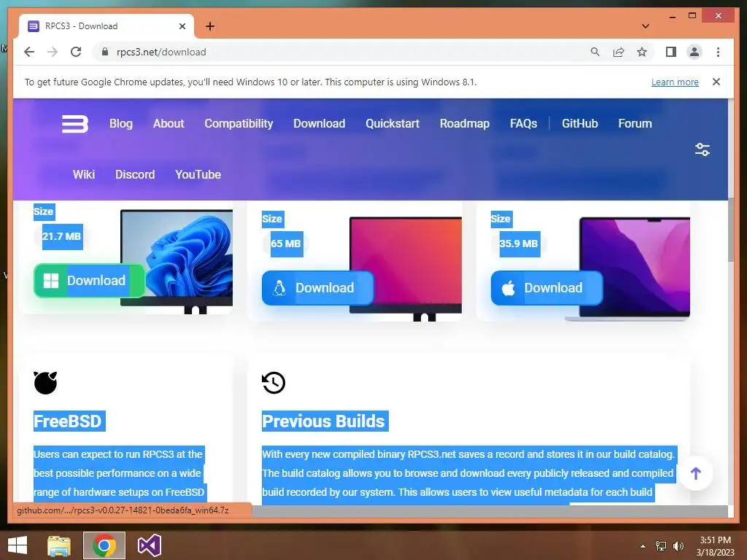Download the Linux build with penguin icon
Screen dimensions: 747x560
[318, 287]
